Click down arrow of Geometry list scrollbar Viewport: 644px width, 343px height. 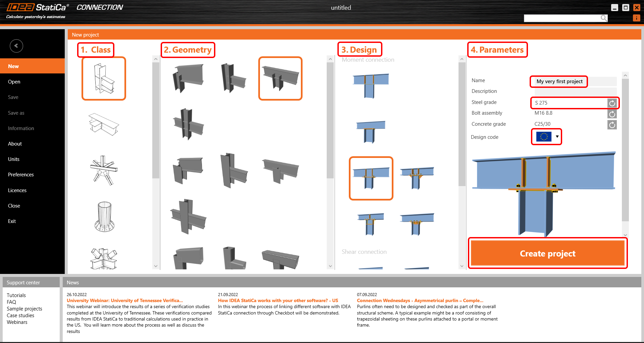[330, 266]
